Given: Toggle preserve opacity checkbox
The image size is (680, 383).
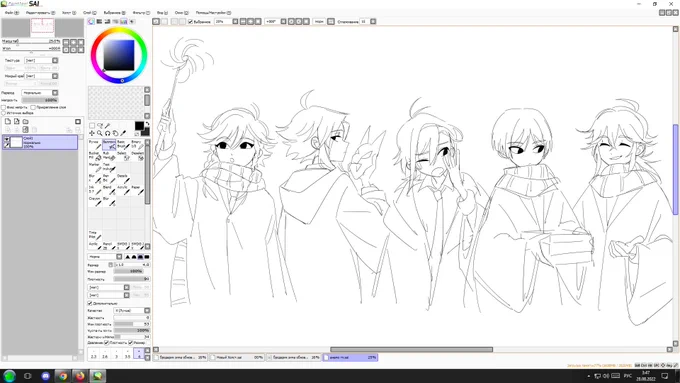Looking at the screenshot, I should [3, 107].
